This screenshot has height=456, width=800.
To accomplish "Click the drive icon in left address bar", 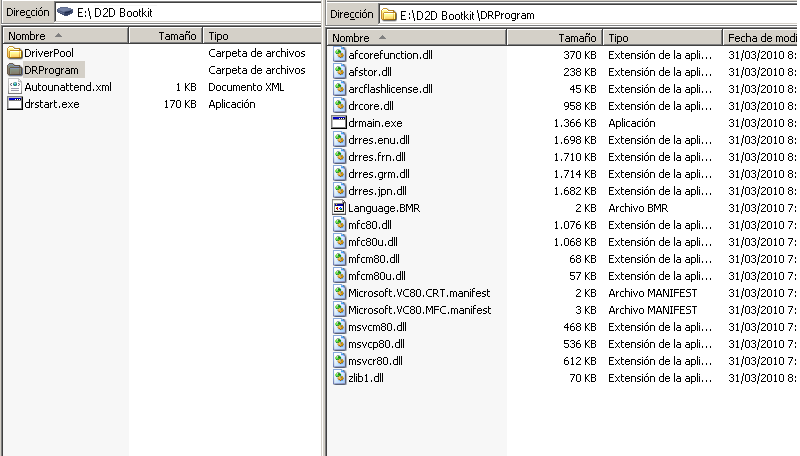I will pyautogui.click(x=65, y=12).
